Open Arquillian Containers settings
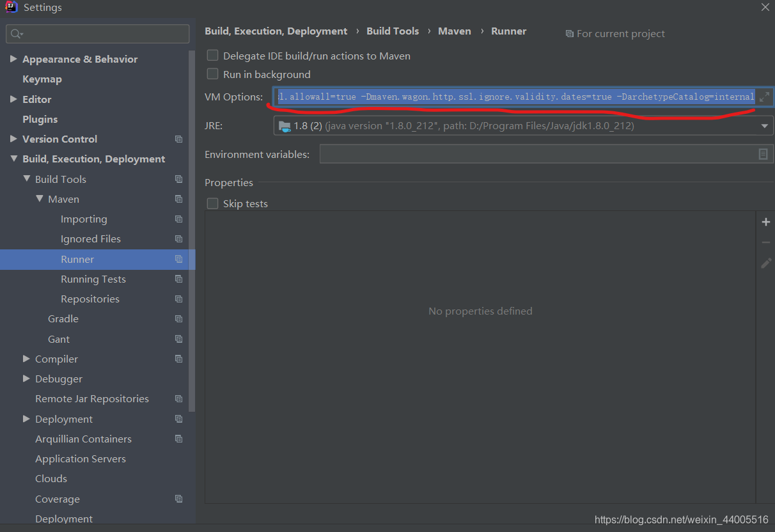 [83, 439]
